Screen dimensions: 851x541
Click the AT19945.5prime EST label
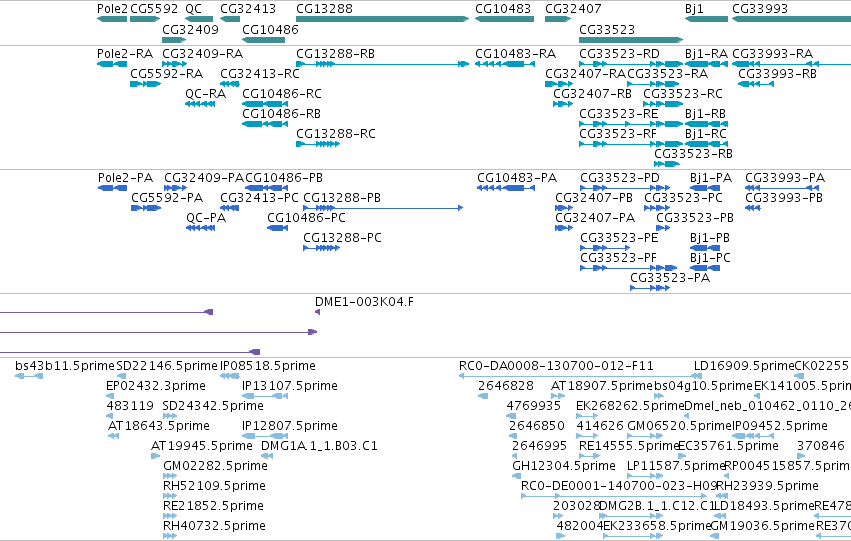[x=202, y=447]
